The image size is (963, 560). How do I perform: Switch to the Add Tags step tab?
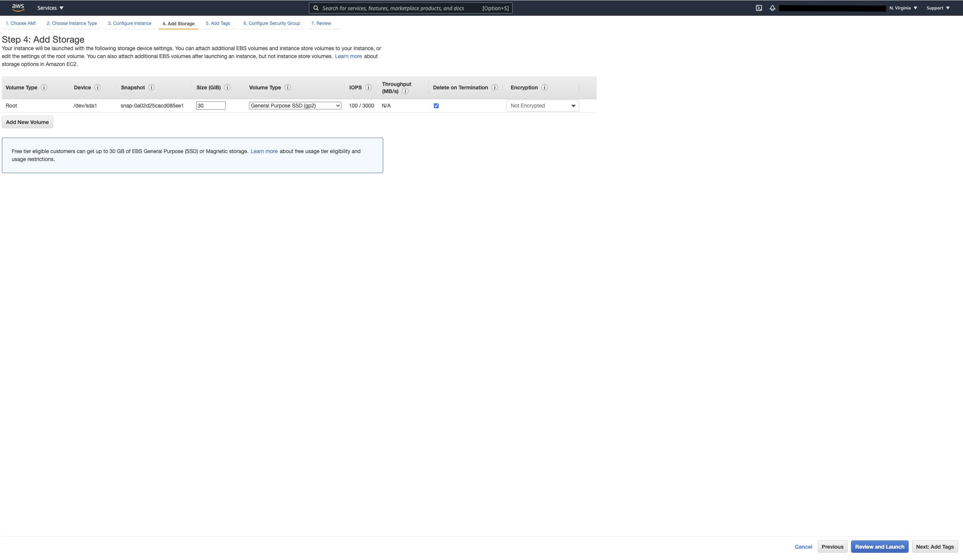click(218, 23)
